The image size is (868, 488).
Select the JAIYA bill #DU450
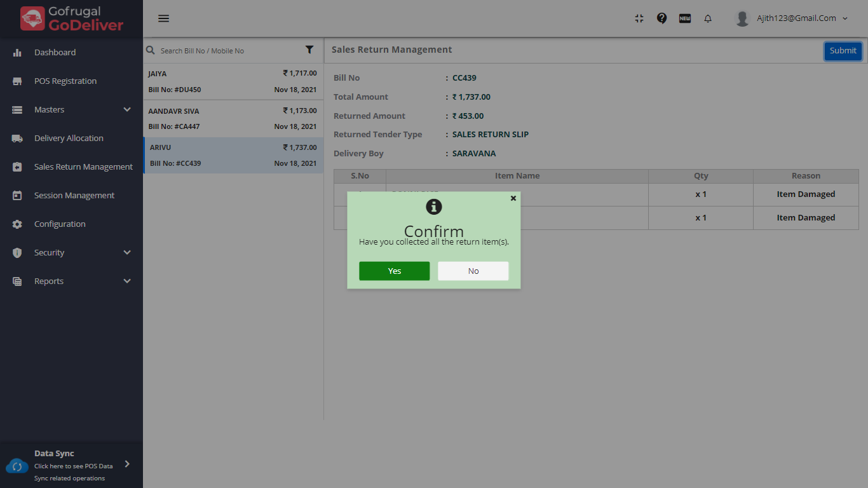pos(233,82)
